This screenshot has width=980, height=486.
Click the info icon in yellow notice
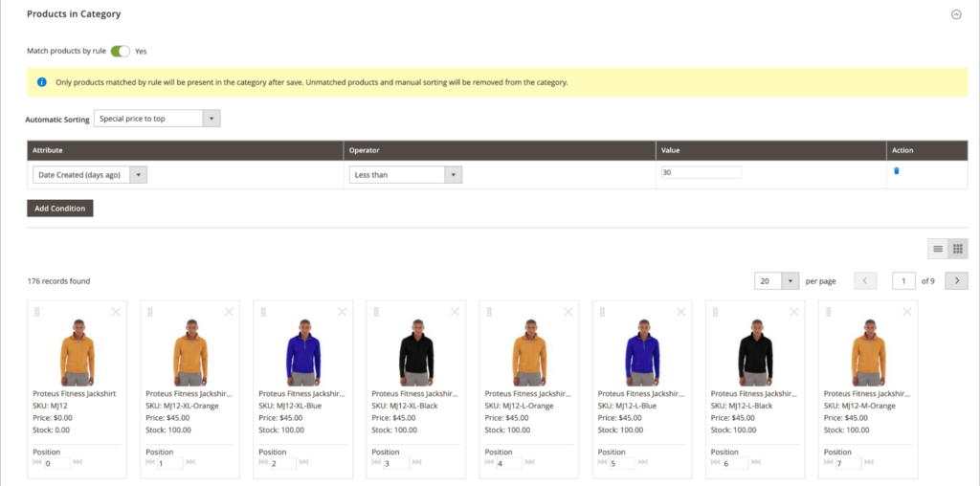(41, 82)
